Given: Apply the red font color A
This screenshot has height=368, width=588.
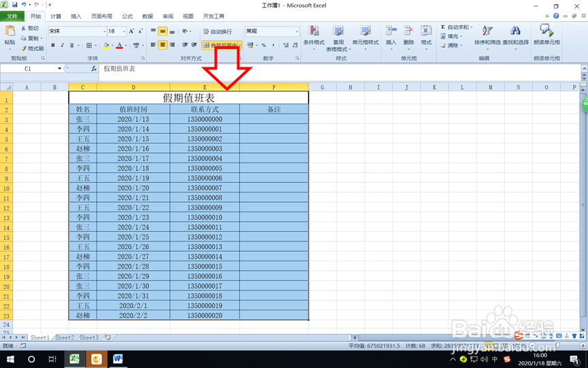Looking at the screenshot, I should click(x=119, y=45).
